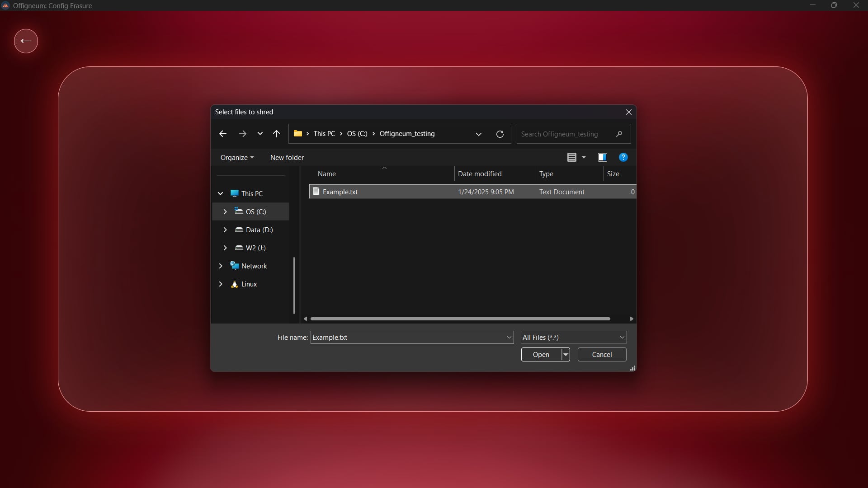The image size is (868, 488).
Task: Go up one folder level
Action: (276, 134)
